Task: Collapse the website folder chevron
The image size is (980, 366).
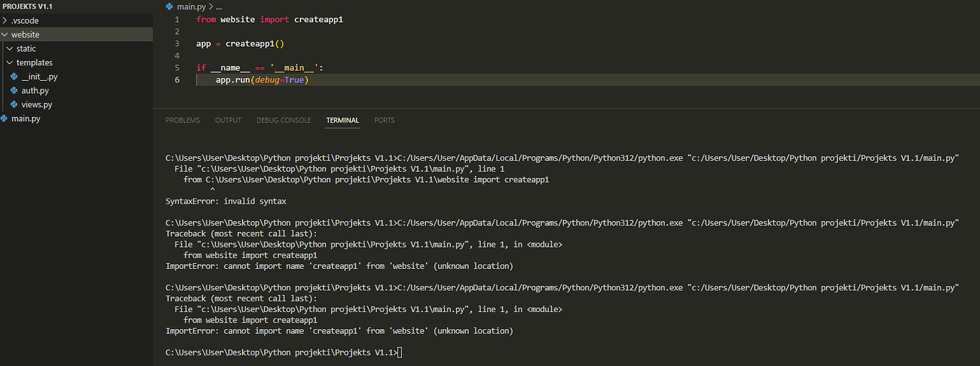Action: pos(5,35)
